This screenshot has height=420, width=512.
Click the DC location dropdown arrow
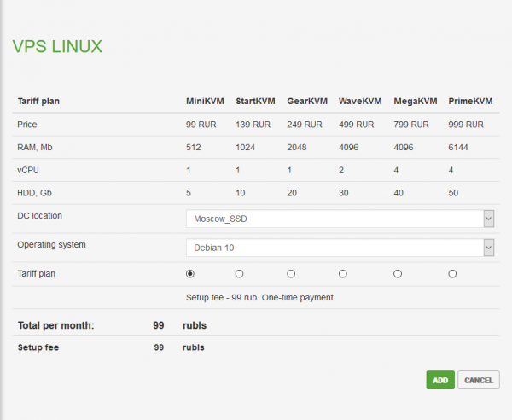tap(488, 219)
